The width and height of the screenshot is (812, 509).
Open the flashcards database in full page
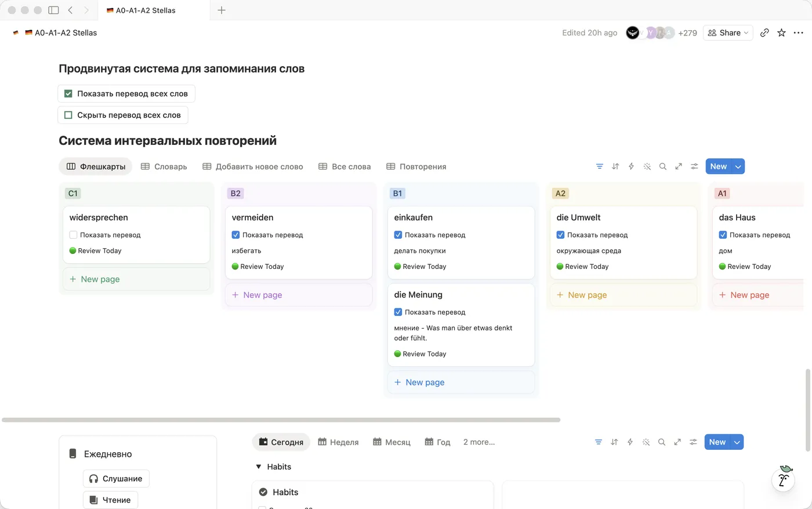pos(679,166)
